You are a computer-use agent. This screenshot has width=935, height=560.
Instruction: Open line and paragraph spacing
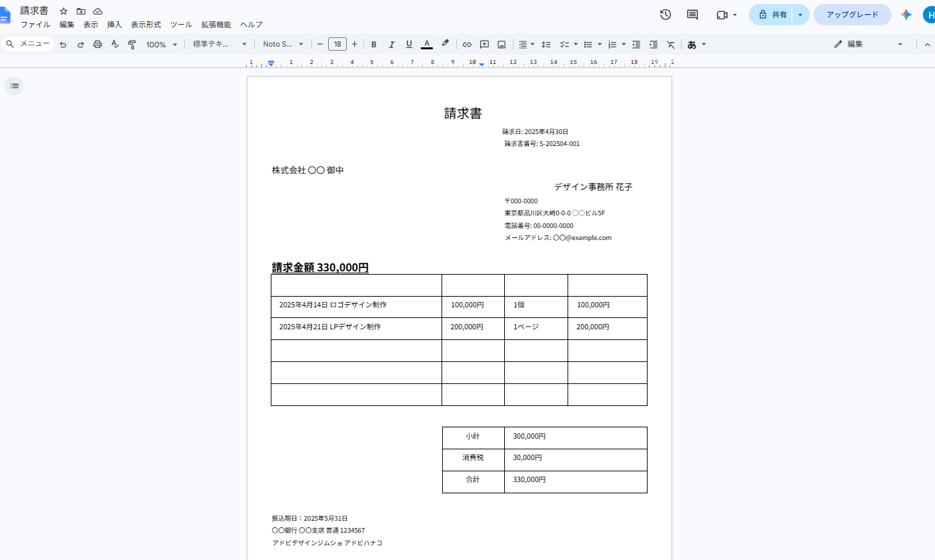tap(546, 45)
